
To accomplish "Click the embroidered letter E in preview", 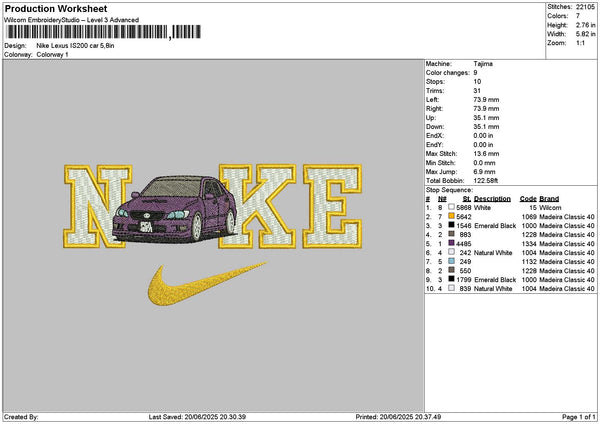I will click(x=332, y=207).
